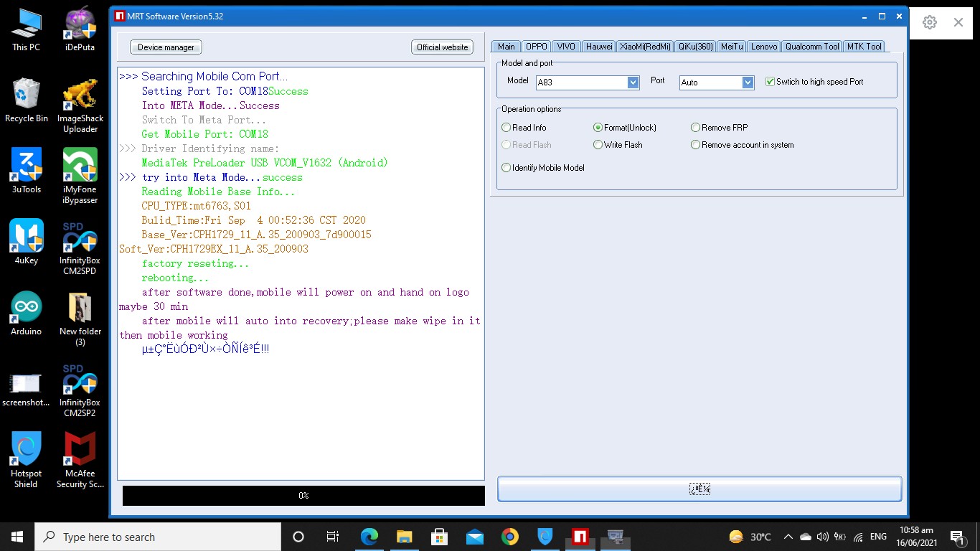Open Microsoft Store from taskbar
The height and width of the screenshot is (551, 980).
[x=439, y=537]
